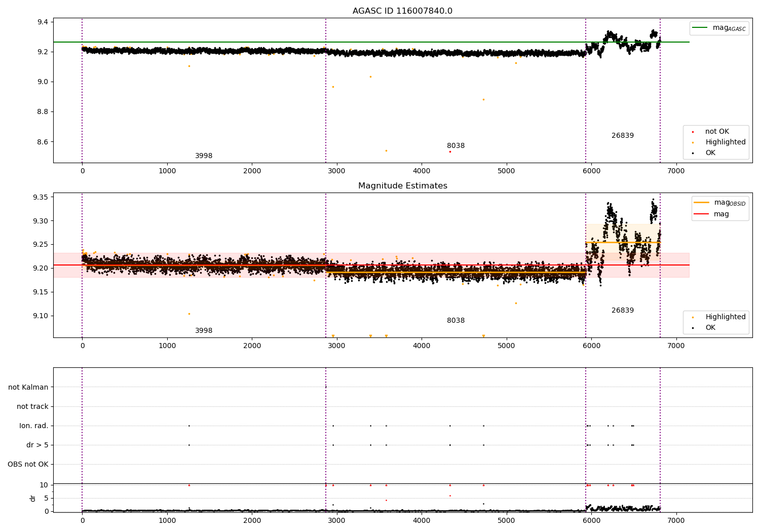Image resolution: width=760 pixels, height=532 pixels.
Task: Select the red 'mag' legend line in middle plot
Action: pos(702,214)
